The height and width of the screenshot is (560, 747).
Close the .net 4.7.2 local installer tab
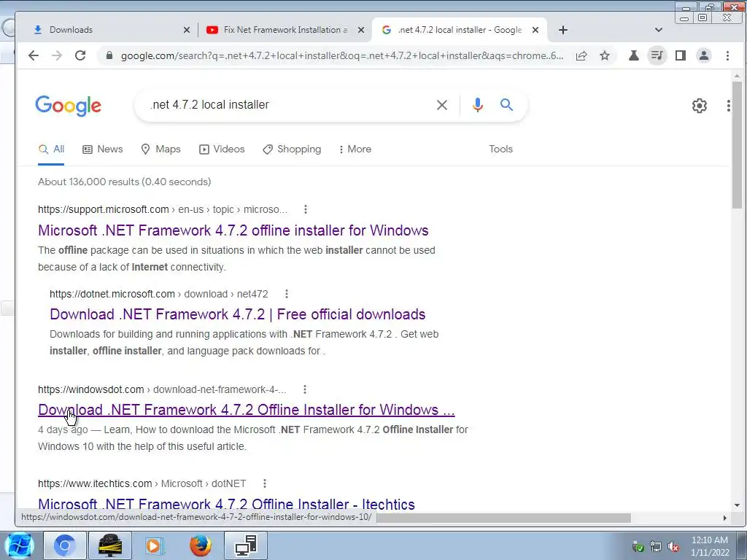coord(535,30)
